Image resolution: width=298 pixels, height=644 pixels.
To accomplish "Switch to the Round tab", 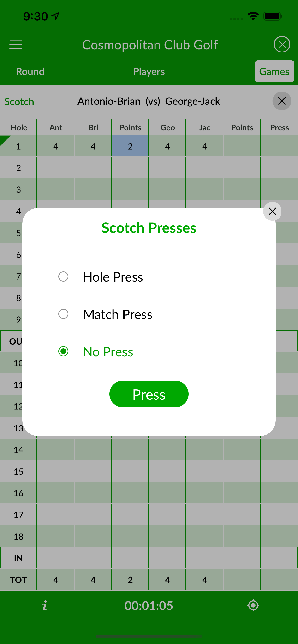I will pos(30,71).
